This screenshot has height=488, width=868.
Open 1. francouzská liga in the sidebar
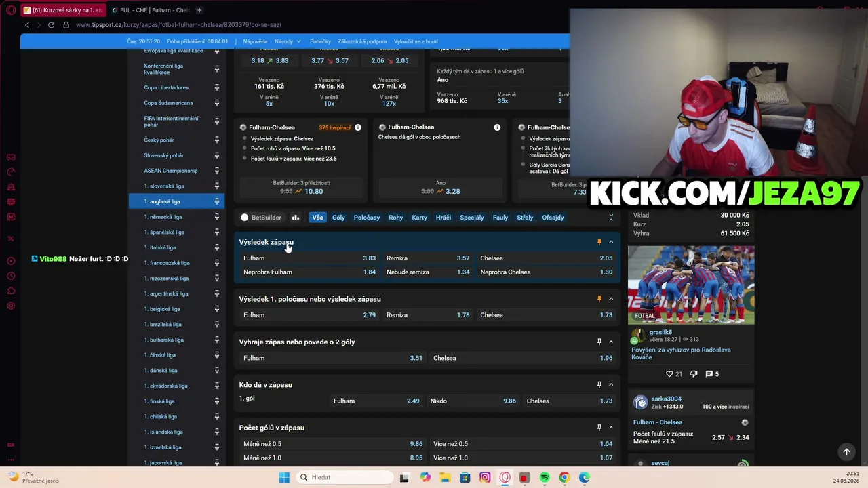point(167,263)
